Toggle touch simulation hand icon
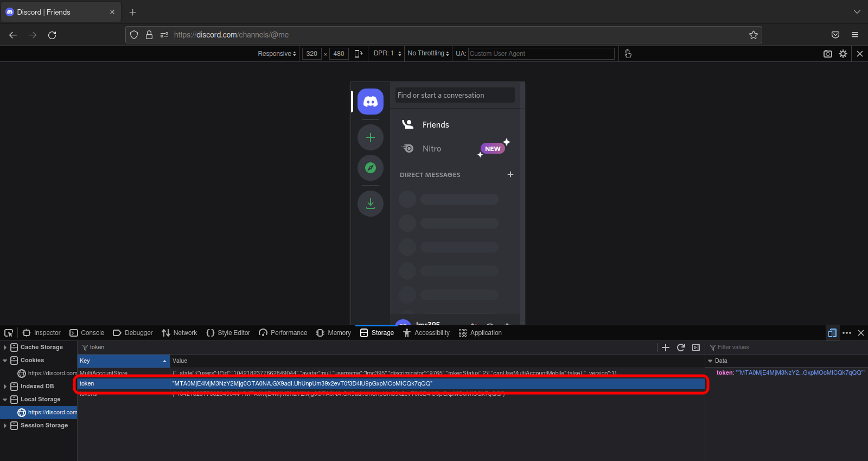868x461 pixels. [x=628, y=53]
